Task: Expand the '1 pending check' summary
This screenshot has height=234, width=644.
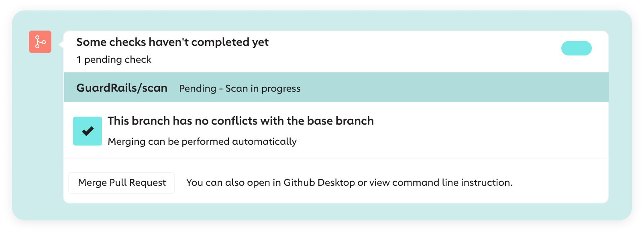Action: tap(114, 60)
